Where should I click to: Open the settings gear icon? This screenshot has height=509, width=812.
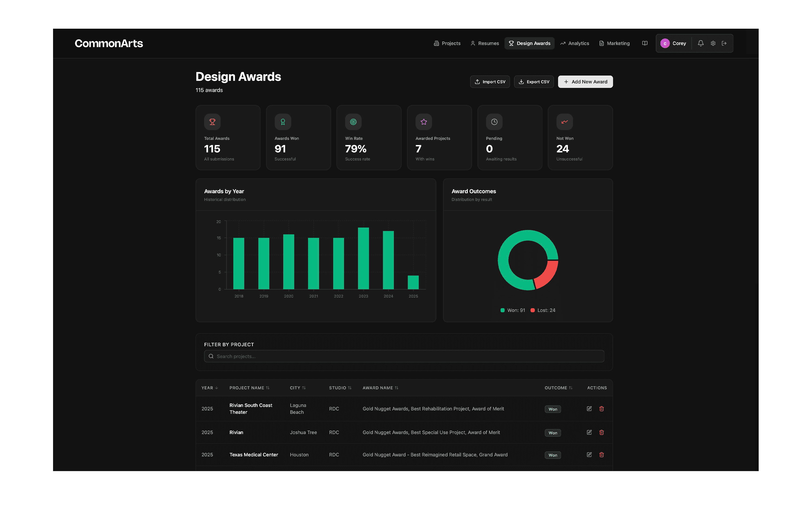pyautogui.click(x=713, y=43)
